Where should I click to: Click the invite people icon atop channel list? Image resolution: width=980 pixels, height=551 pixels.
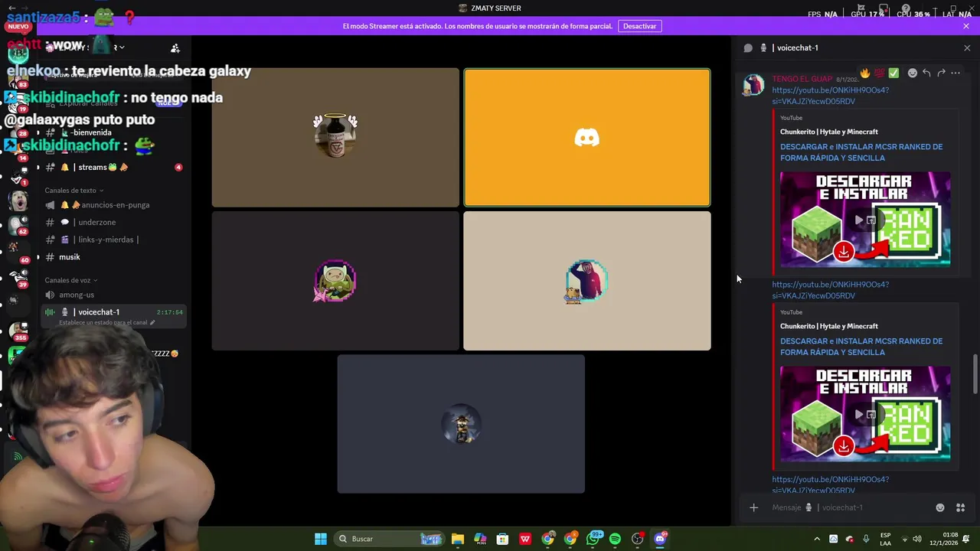click(175, 48)
